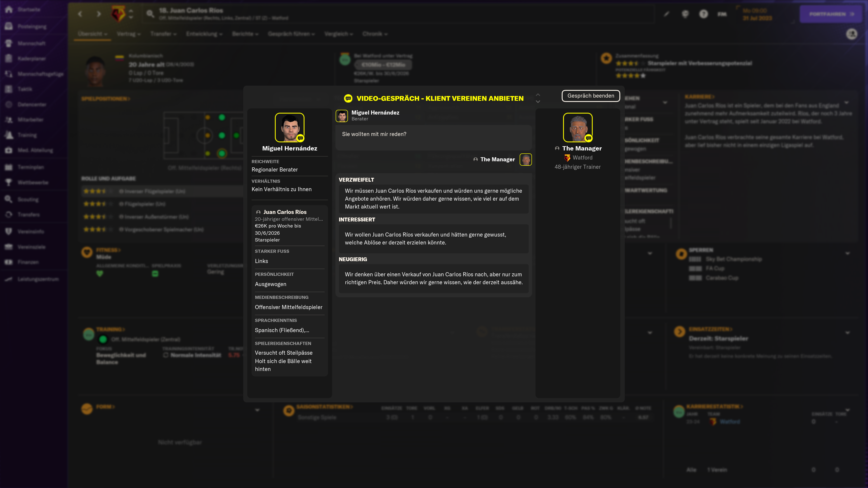The height and width of the screenshot is (488, 868).
Task: Click the help question mark icon
Action: pyautogui.click(x=704, y=14)
